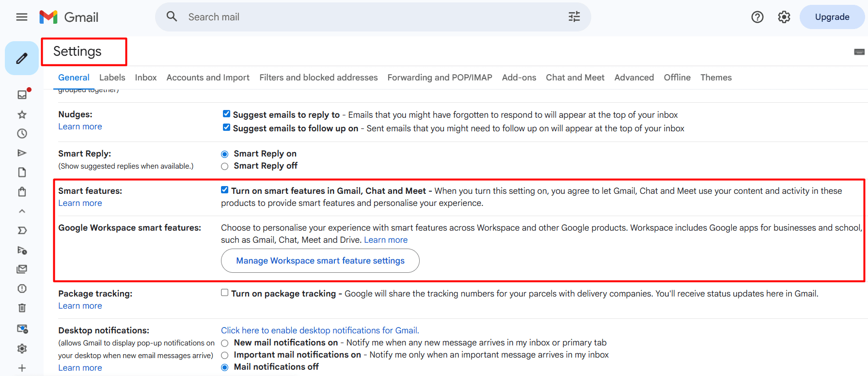This screenshot has height=376, width=868.
Task: Switch to the General tab
Action: coord(74,78)
